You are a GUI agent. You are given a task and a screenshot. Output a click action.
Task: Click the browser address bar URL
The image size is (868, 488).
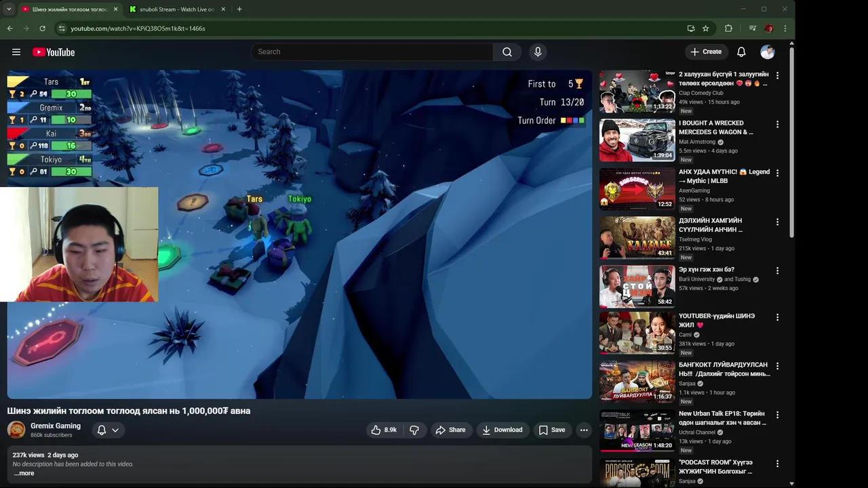pos(138,28)
